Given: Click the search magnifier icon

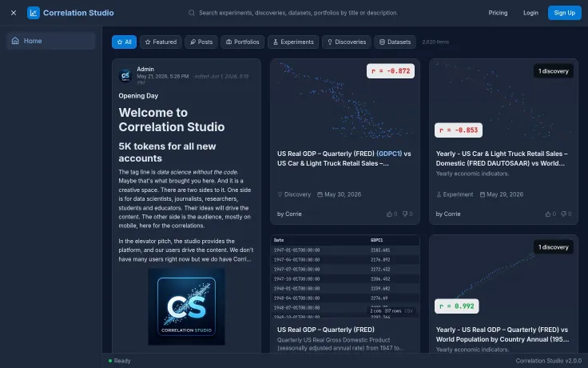Looking at the screenshot, I should pyautogui.click(x=192, y=13).
